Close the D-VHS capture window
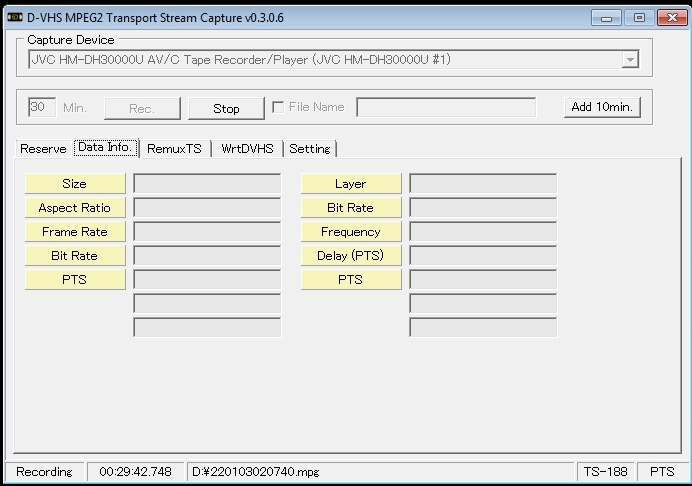The width and height of the screenshot is (692, 486). pos(672,18)
